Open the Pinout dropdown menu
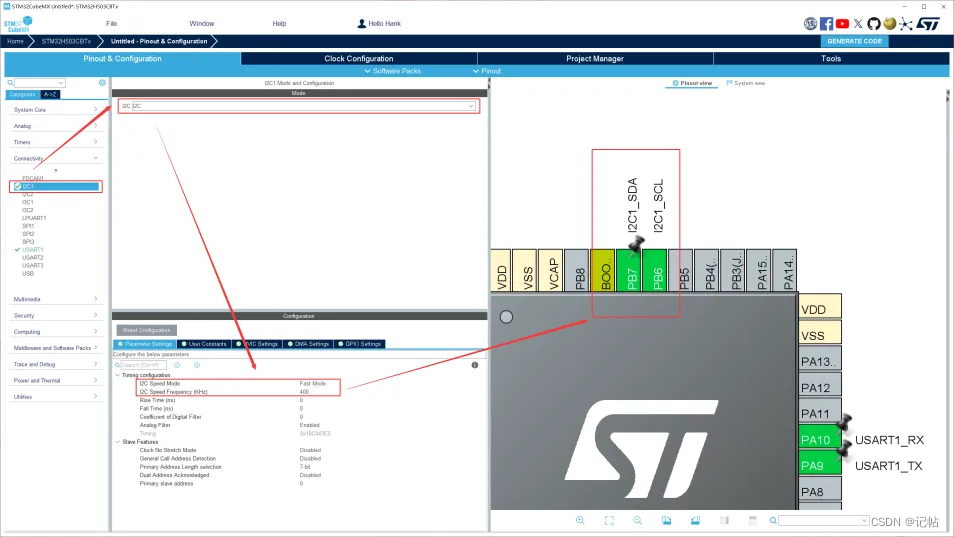 487,71
